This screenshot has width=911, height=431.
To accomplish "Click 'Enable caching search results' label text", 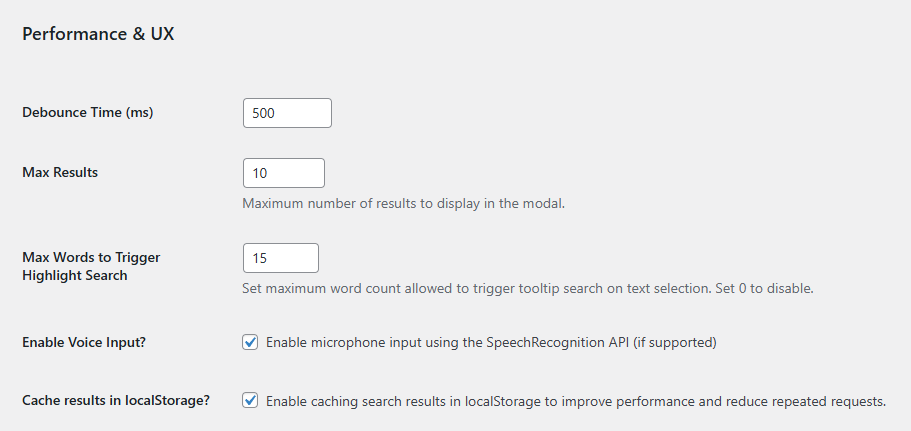I will [380, 401].
